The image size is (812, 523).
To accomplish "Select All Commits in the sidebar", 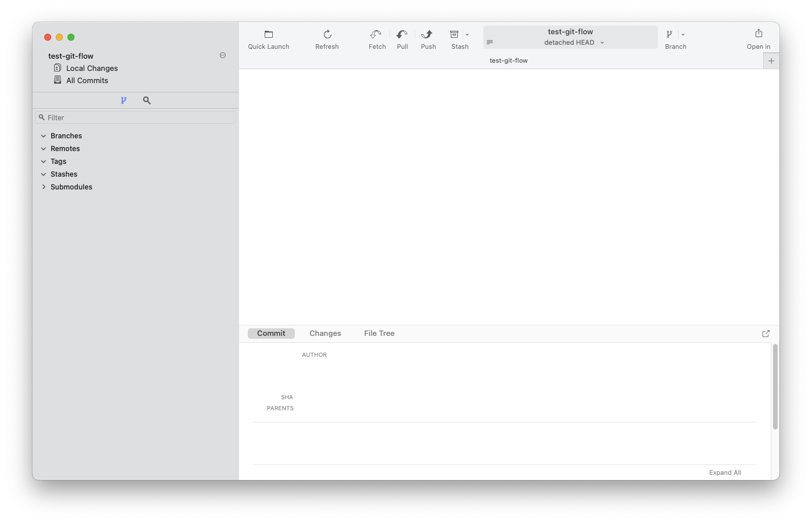I will (x=87, y=80).
